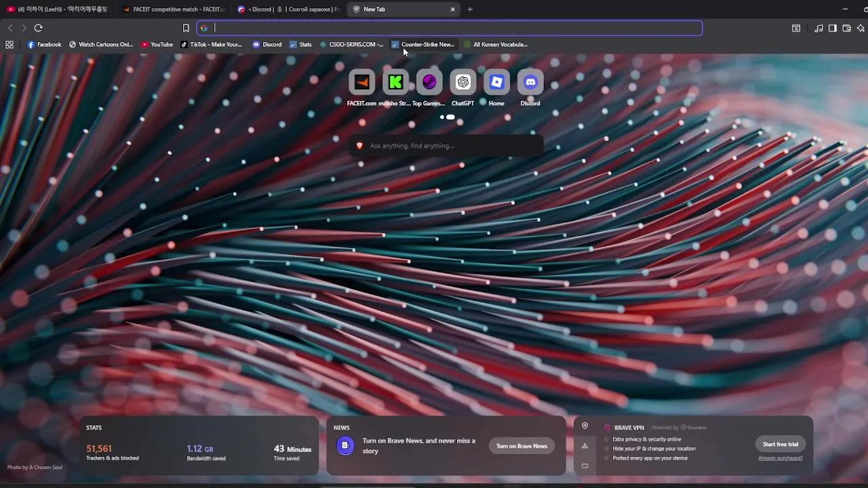
Task: Click the Photo by A Chosen Soul credit
Action: tap(35, 468)
